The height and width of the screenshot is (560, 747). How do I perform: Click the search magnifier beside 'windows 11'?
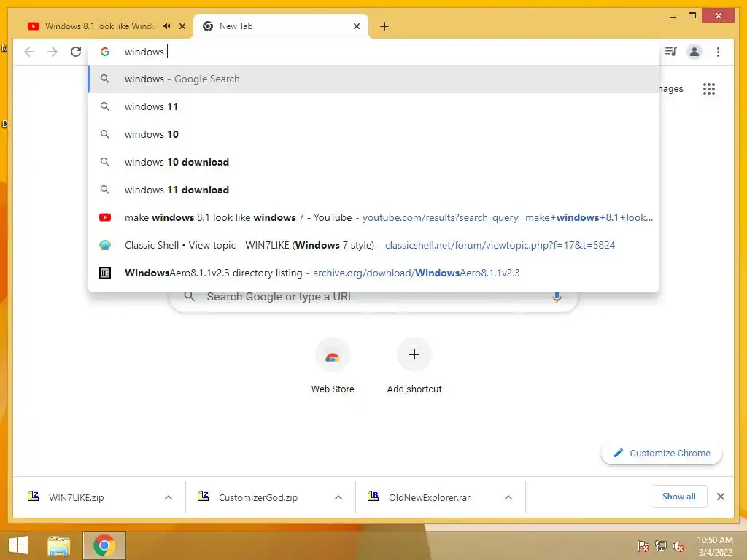pos(105,106)
